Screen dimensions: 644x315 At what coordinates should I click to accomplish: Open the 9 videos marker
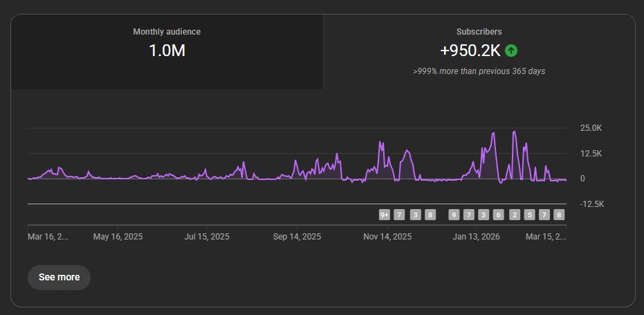coord(454,215)
